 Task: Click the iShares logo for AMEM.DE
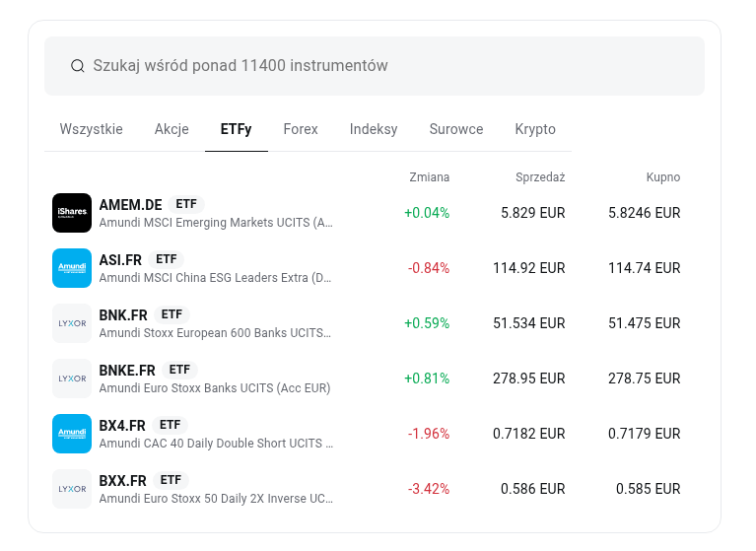click(x=72, y=213)
